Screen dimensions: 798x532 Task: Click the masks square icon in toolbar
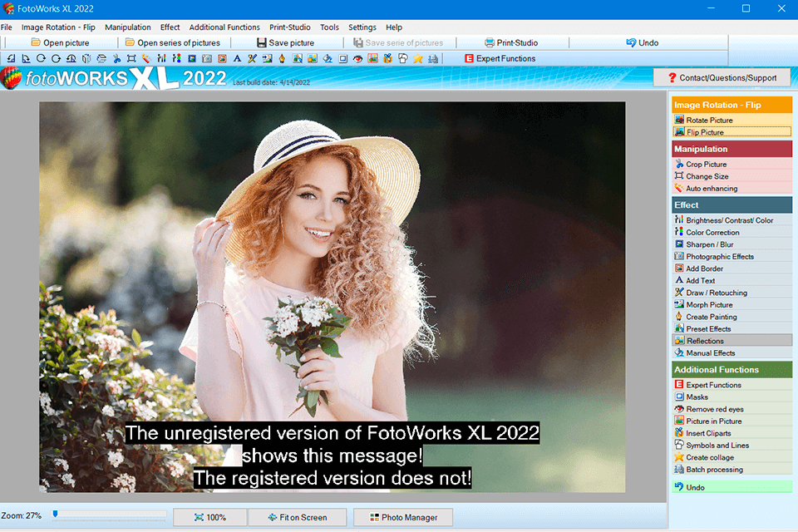click(x=343, y=58)
